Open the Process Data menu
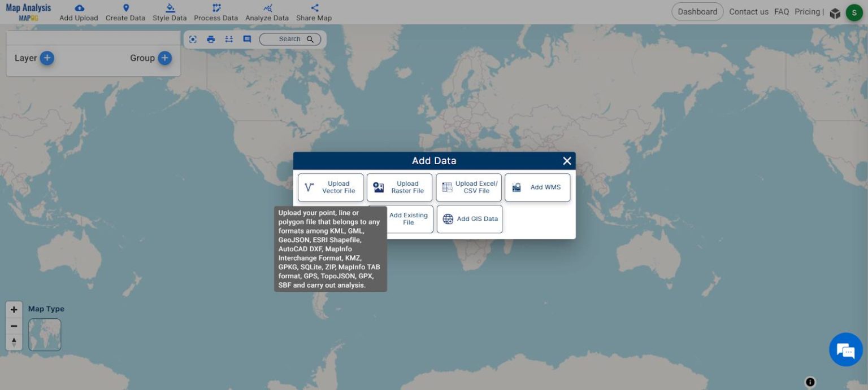This screenshot has width=868, height=390. coord(216,12)
